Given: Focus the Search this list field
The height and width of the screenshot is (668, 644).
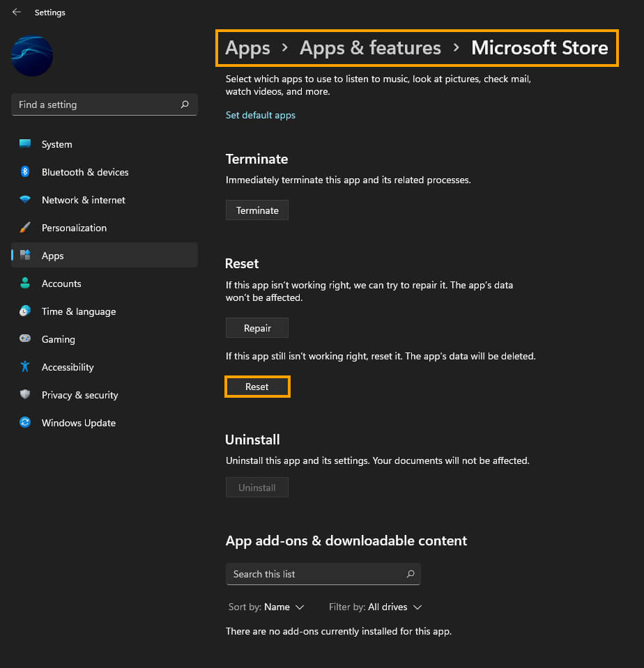Looking at the screenshot, I should coord(323,574).
